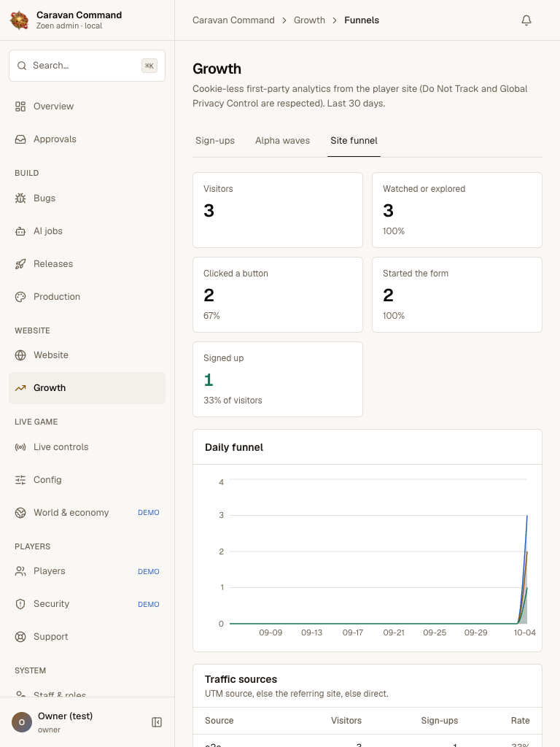Click the AI jobs robot icon
The image size is (560, 747).
[x=20, y=231]
